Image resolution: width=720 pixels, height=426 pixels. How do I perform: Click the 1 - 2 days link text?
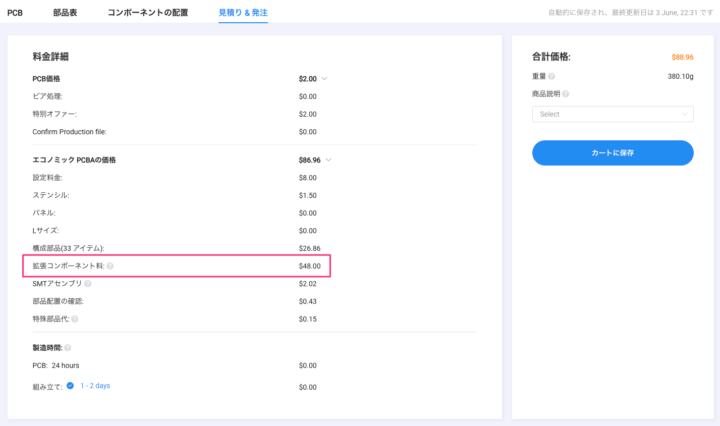[95, 385]
